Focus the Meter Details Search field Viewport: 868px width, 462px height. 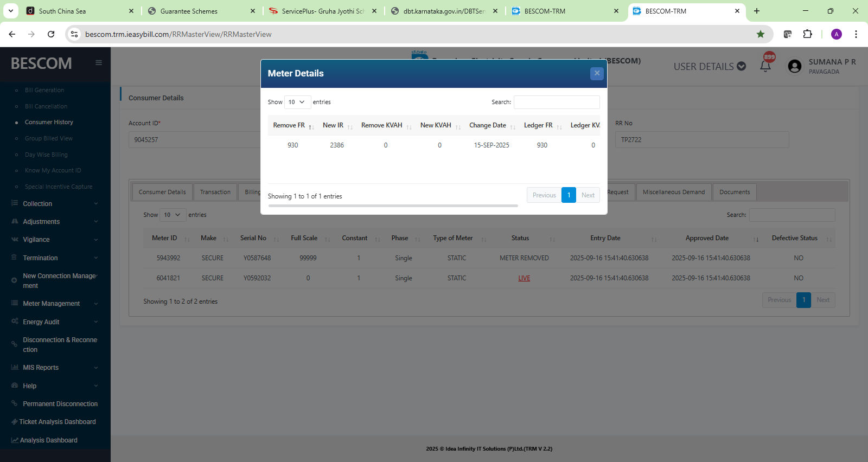pyautogui.click(x=557, y=102)
